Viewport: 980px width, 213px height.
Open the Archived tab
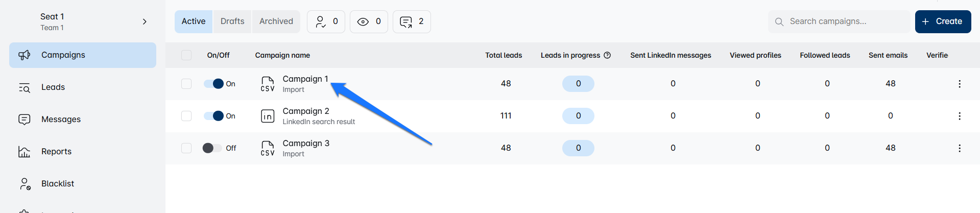[276, 21]
